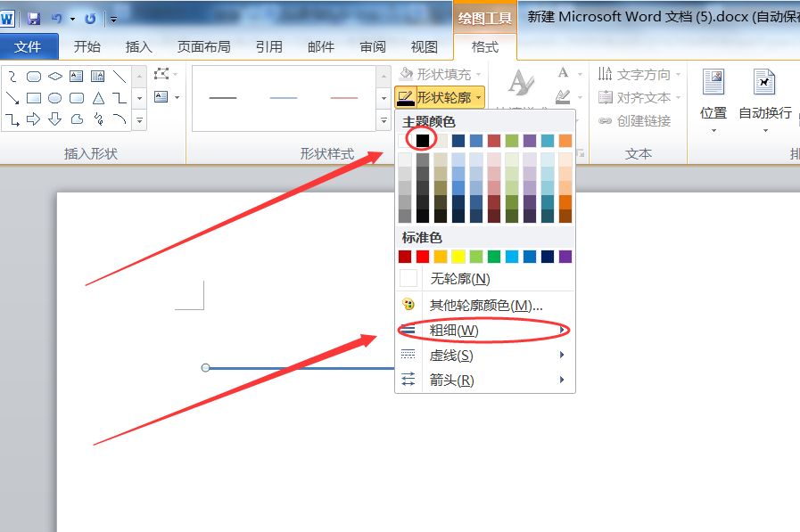
Task: Switch to the 插入 ribbon tab
Action: coord(139,47)
